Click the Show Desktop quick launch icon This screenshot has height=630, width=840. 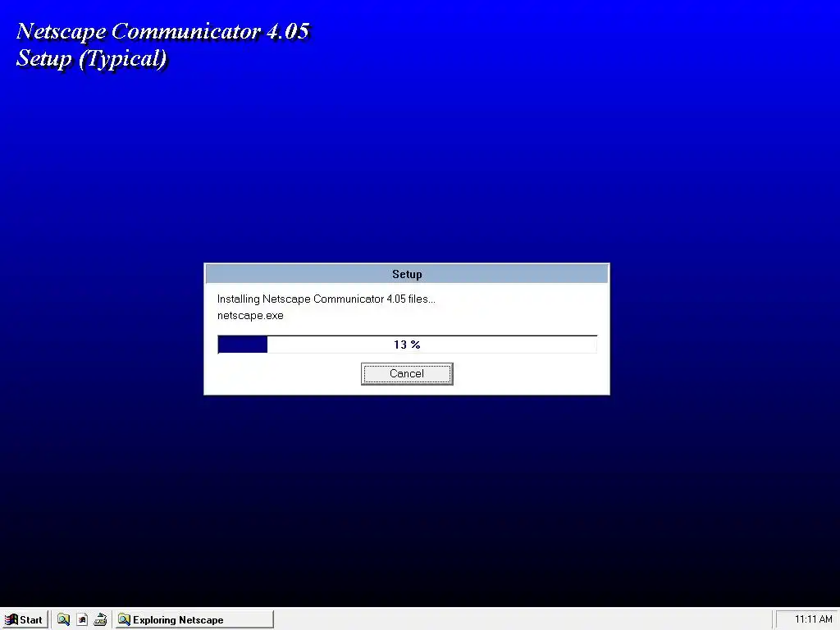click(100, 619)
